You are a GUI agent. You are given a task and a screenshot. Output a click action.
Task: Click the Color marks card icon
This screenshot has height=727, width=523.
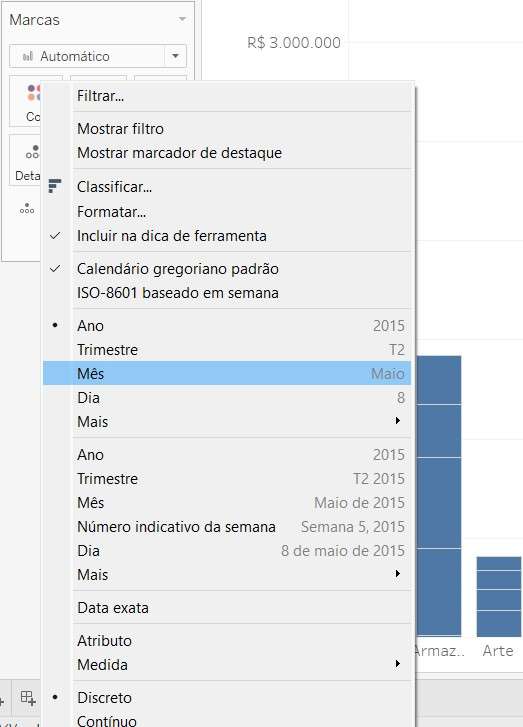pos(33,93)
